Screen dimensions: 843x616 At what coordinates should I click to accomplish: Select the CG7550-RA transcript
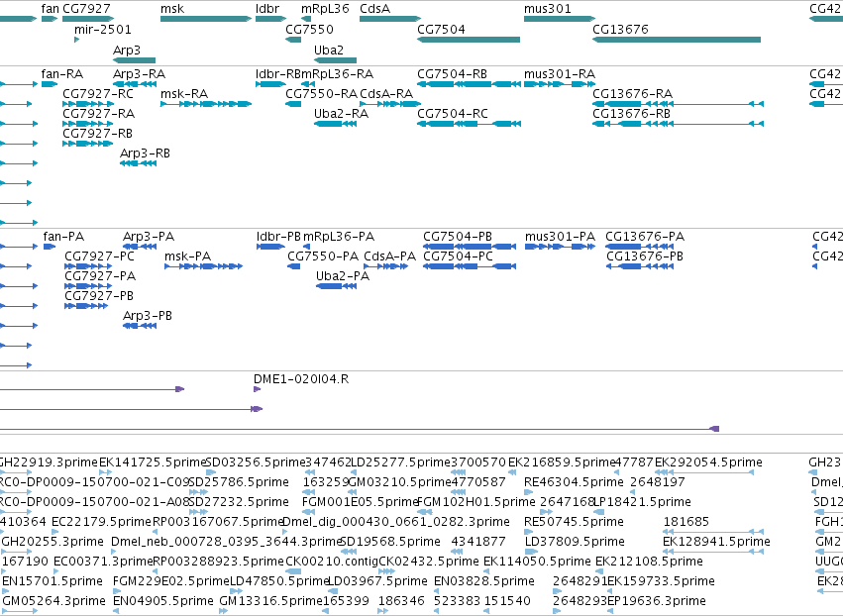293,104
